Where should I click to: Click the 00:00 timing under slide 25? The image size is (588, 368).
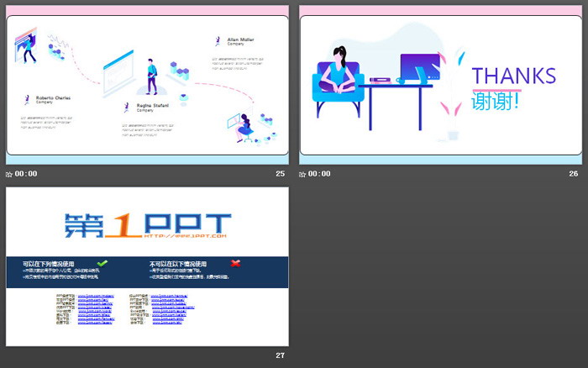26,174
